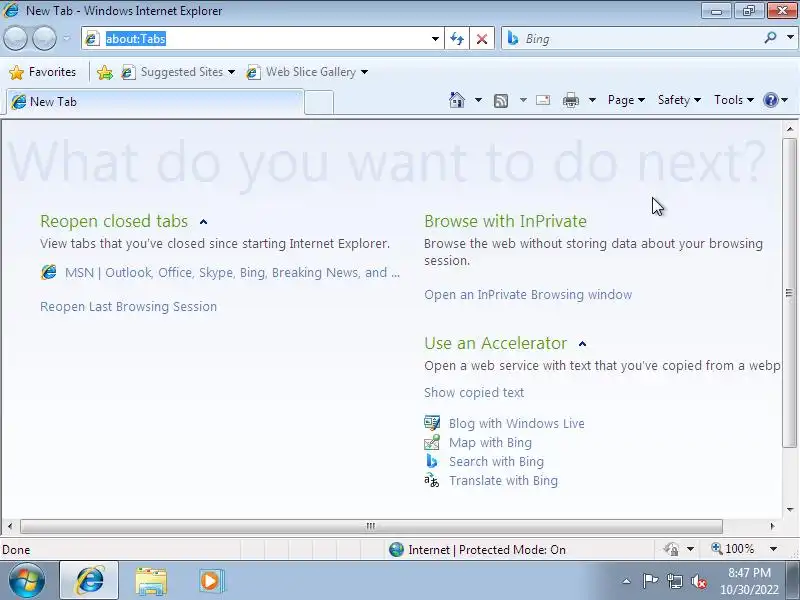Open the Tools menu
Image resolution: width=800 pixels, height=600 pixels.
click(x=734, y=100)
